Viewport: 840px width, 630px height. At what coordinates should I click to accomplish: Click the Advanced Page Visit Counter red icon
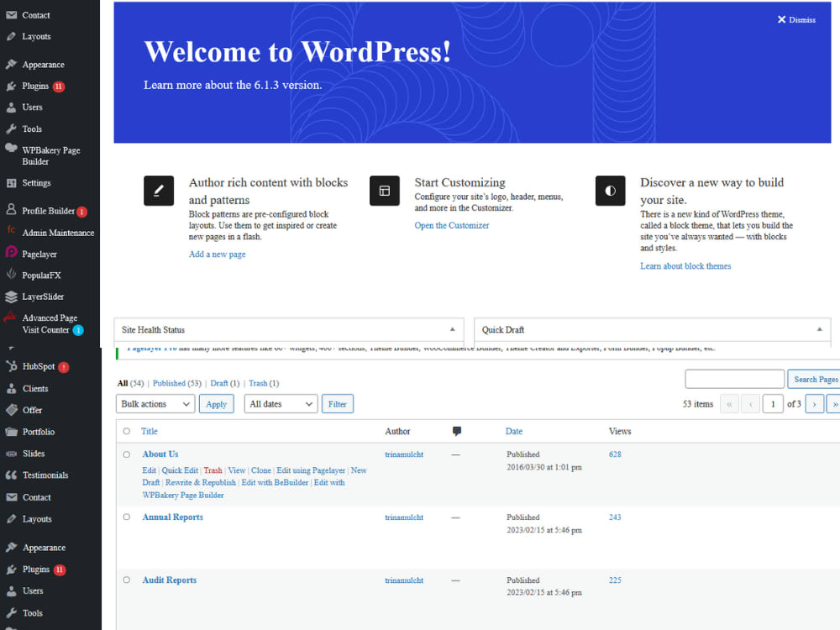pos(10,317)
